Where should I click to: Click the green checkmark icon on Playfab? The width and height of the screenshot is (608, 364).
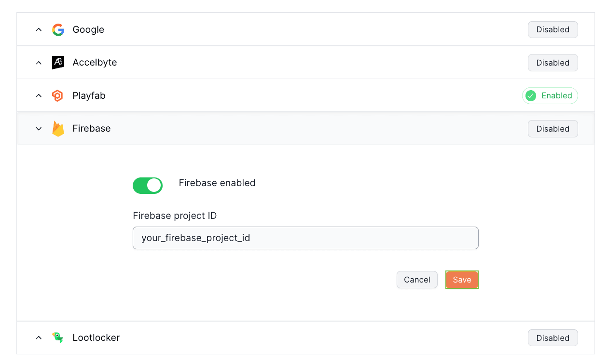[x=531, y=95]
